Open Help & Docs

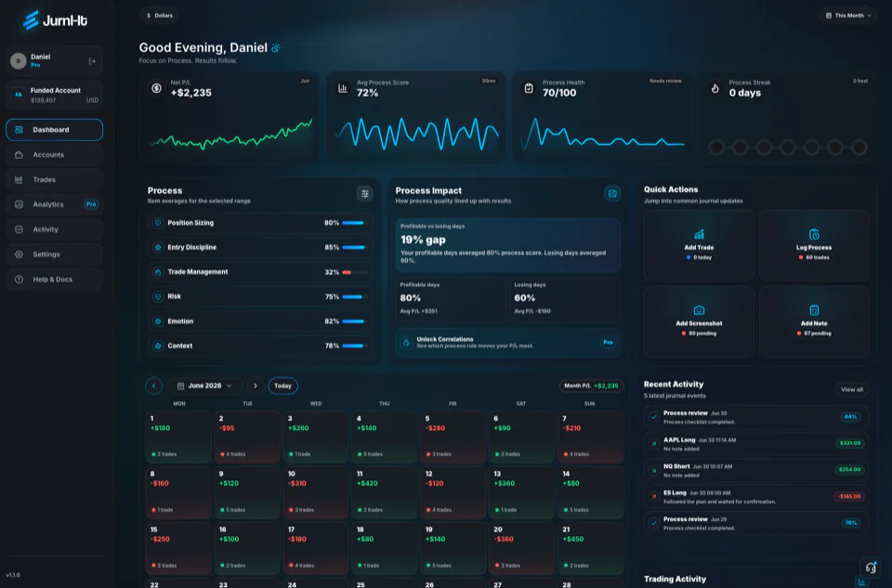coord(55,280)
